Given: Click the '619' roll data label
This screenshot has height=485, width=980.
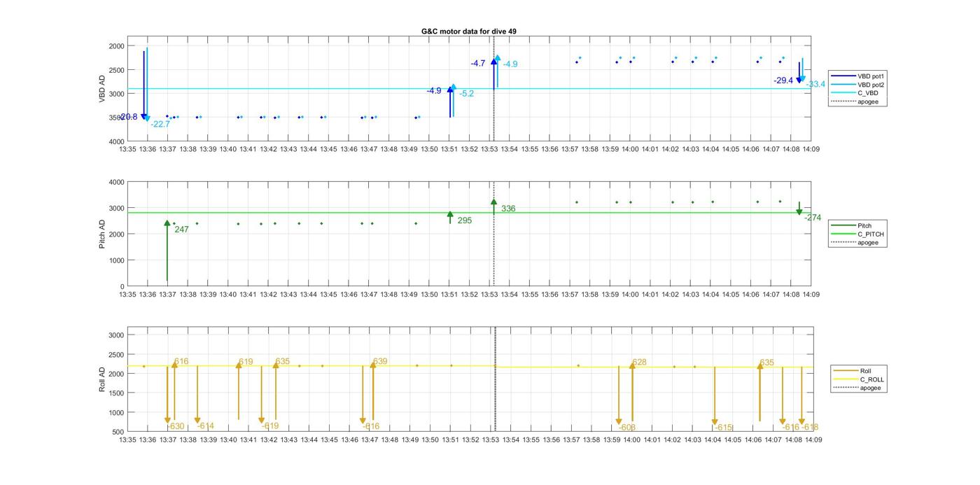Looking at the screenshot, I should pyautogui.click(x=246, y=362).
